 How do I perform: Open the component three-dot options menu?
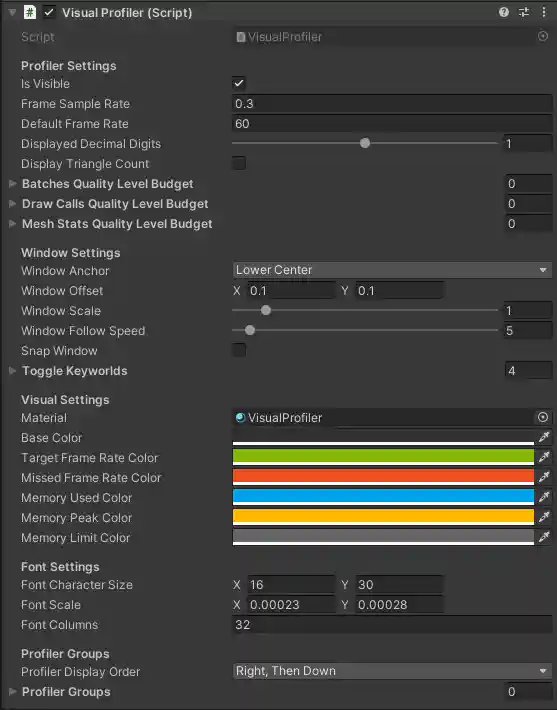(x=544, y=12)
